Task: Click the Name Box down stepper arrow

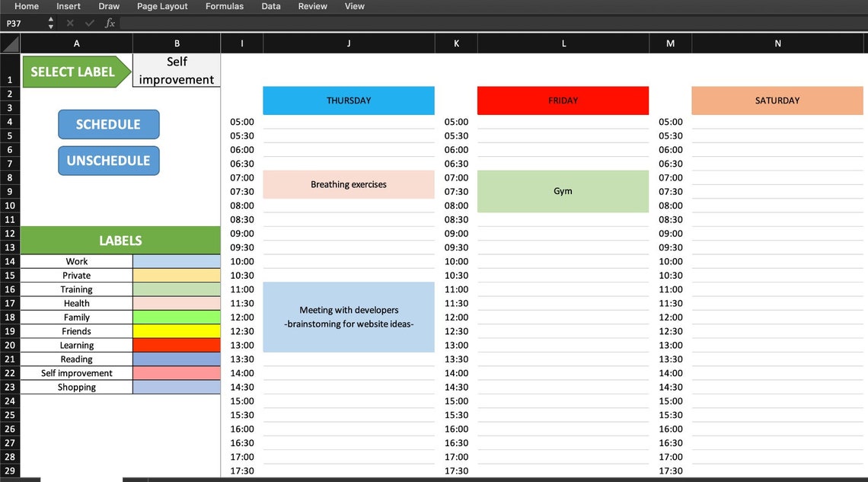Action: pos(50,26)
